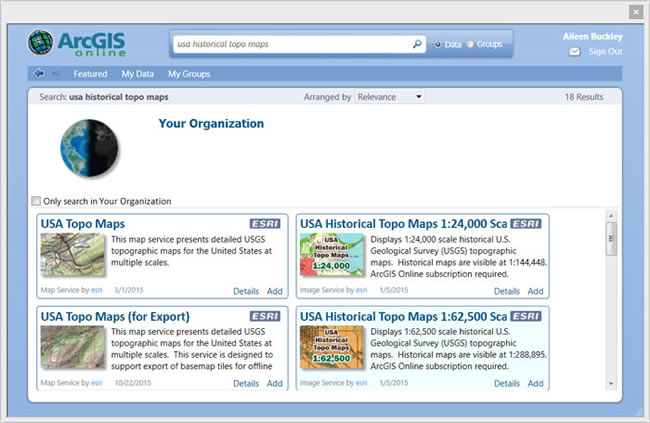The image size is (650, 423).
Task: Open the envelope messages icon
Action: coord(574,52)
